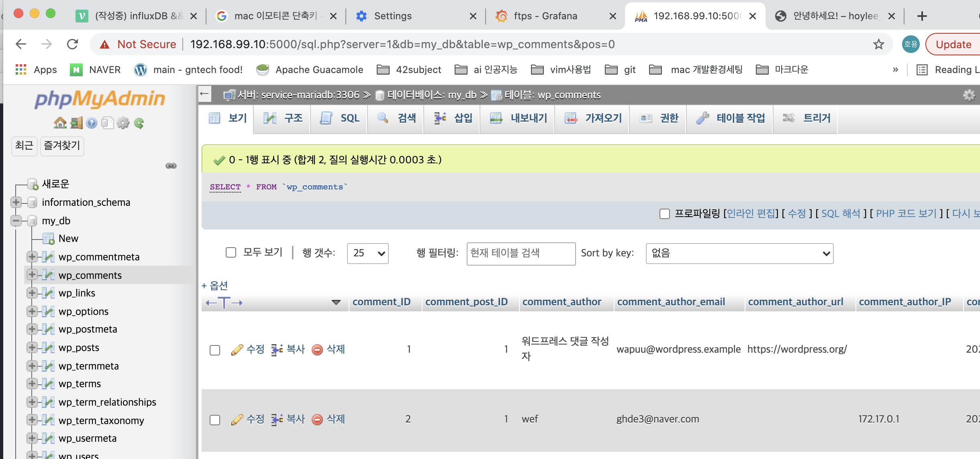The image size is (980, 459).
Task: Click the phpMyAdmin home icon
Action: coord(60,123)
